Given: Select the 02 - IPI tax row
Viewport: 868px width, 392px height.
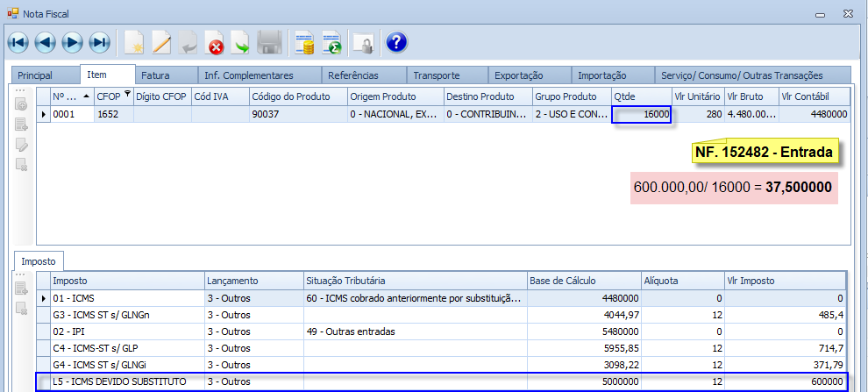Looking at the screenshot, I should pos(442,331).
